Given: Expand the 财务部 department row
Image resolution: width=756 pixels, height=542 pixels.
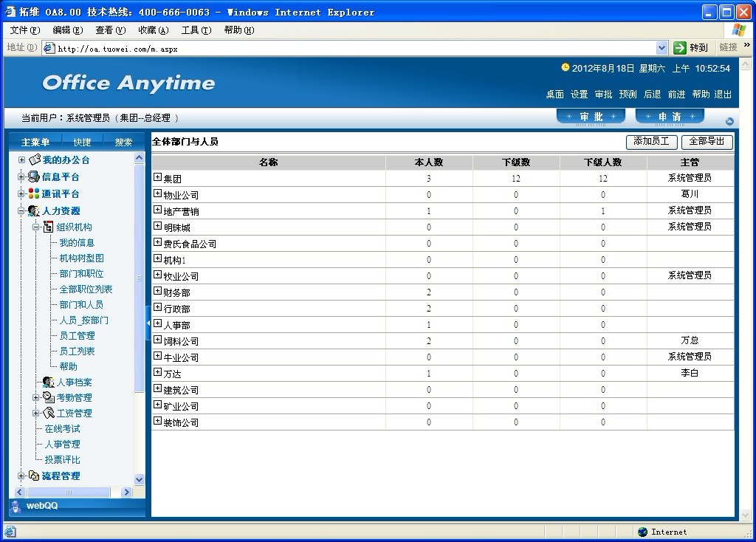Looking at the screenshot, I should click(157, 292).
